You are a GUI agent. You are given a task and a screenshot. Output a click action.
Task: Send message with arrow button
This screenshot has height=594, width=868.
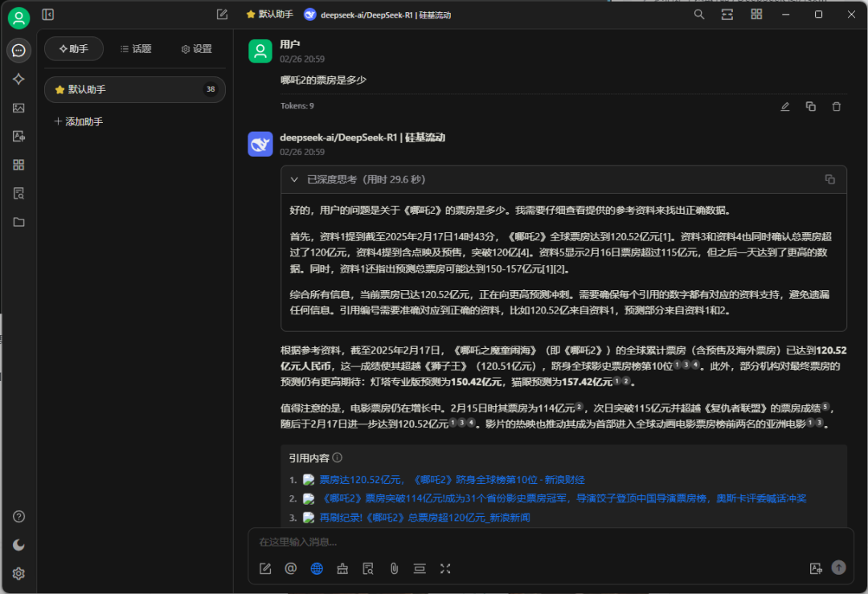(838, 567)
